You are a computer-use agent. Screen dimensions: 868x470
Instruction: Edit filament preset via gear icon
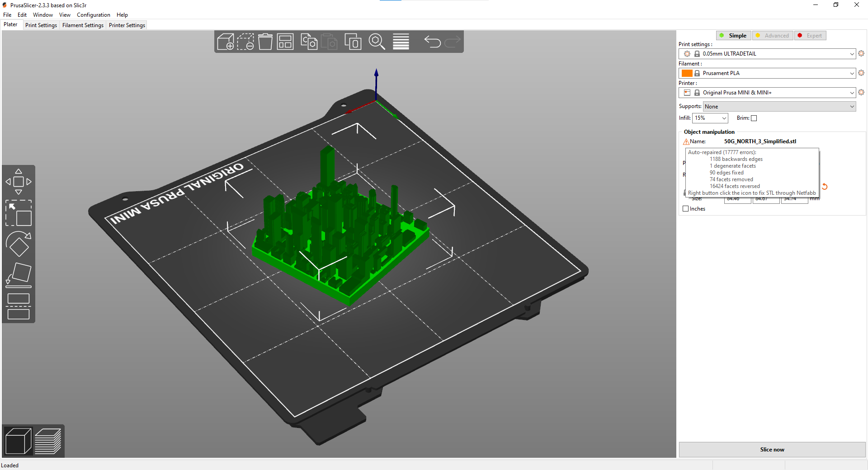pos(861,73)
